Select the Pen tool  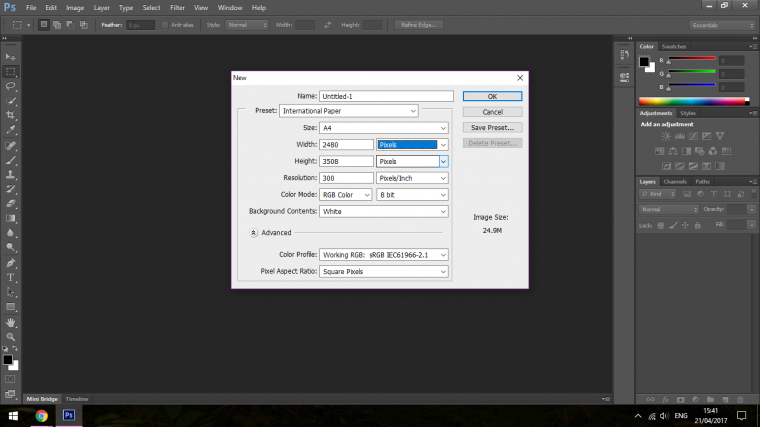point(11,263)
